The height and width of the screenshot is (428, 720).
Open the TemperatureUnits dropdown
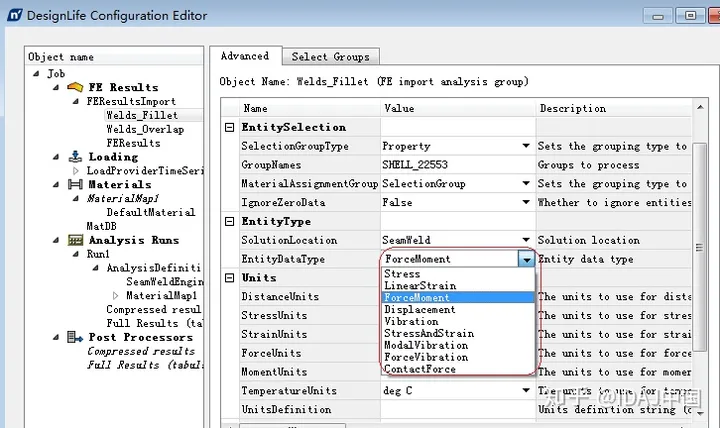tap(526, 390)
